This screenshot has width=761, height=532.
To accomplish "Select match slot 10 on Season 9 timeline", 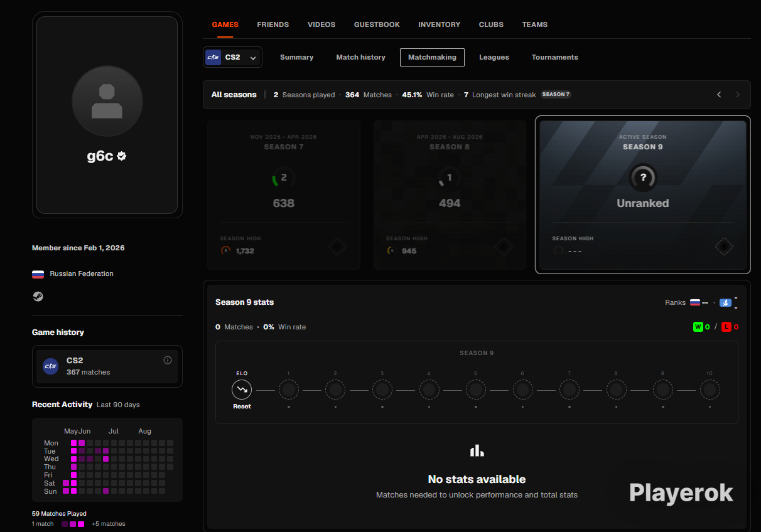I will pos(710,390).
